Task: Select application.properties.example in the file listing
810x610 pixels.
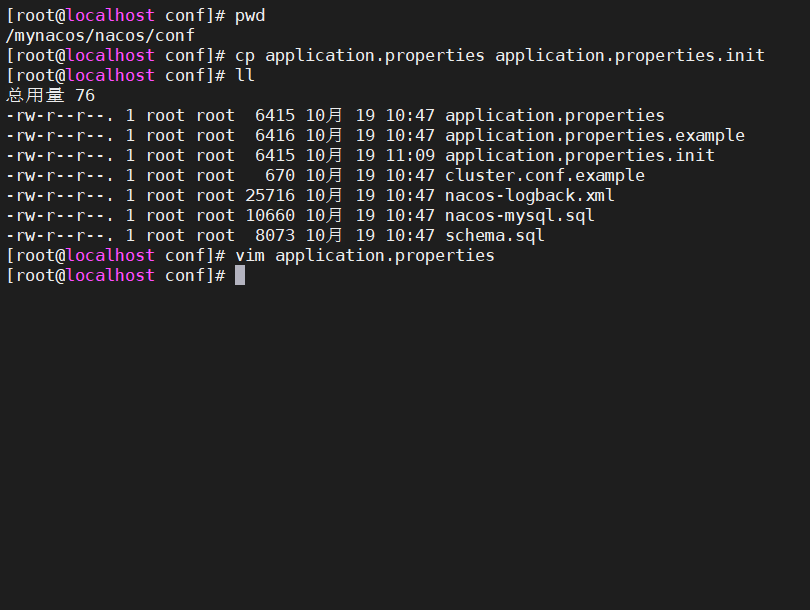Action: point(595,135)
